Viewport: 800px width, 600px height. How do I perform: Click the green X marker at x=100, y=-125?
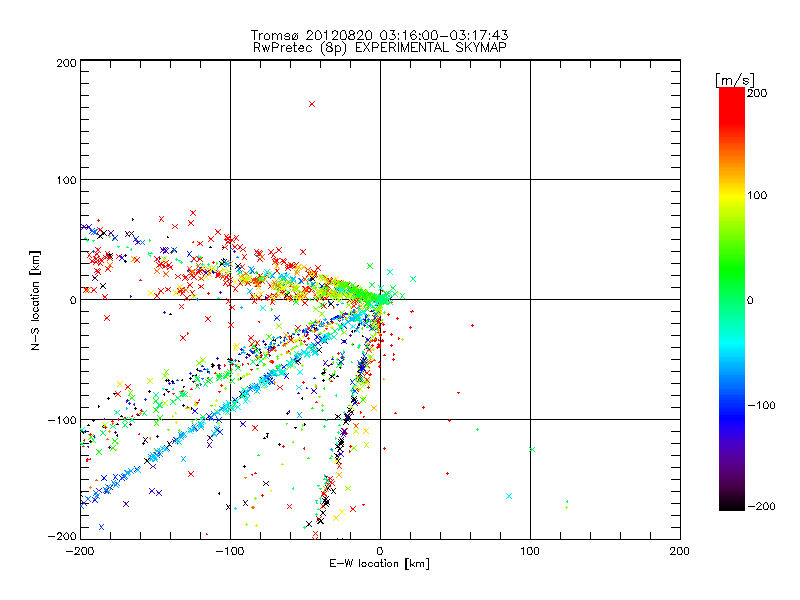pos(532,449)
